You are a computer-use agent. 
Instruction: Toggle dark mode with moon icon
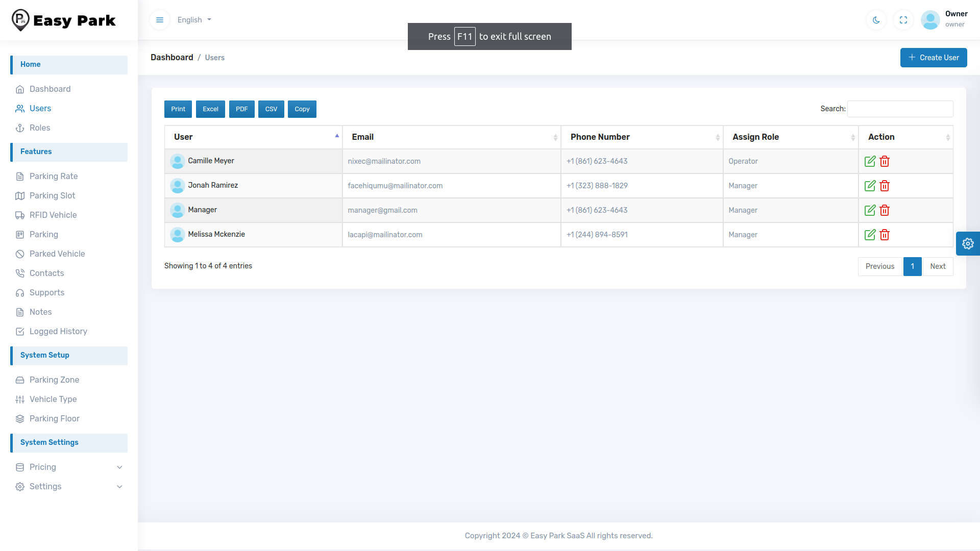876,20
